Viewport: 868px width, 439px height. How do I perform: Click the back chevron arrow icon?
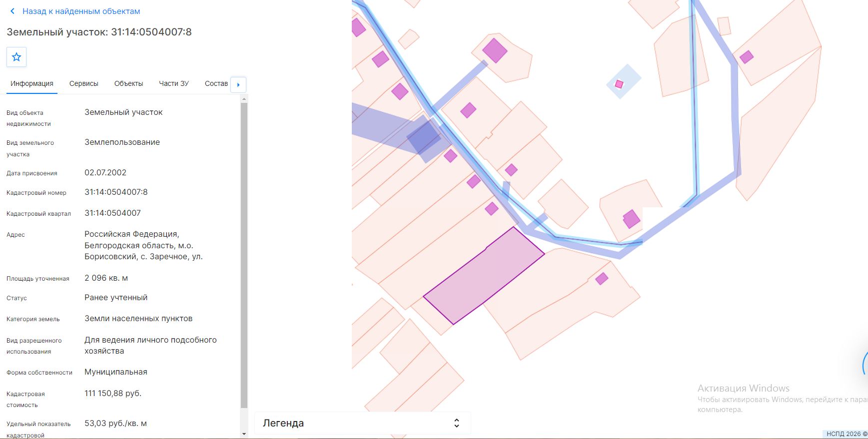tap(12, 11)
